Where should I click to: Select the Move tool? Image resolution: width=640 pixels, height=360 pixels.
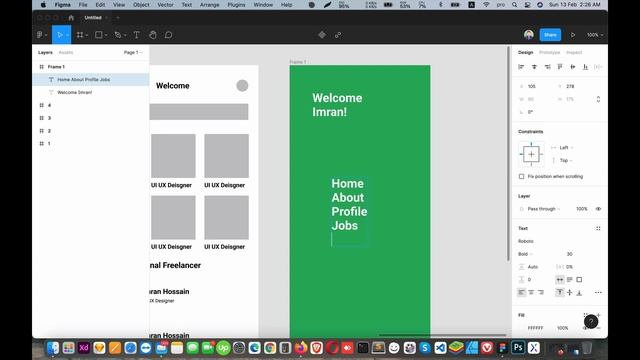point(60,35)
